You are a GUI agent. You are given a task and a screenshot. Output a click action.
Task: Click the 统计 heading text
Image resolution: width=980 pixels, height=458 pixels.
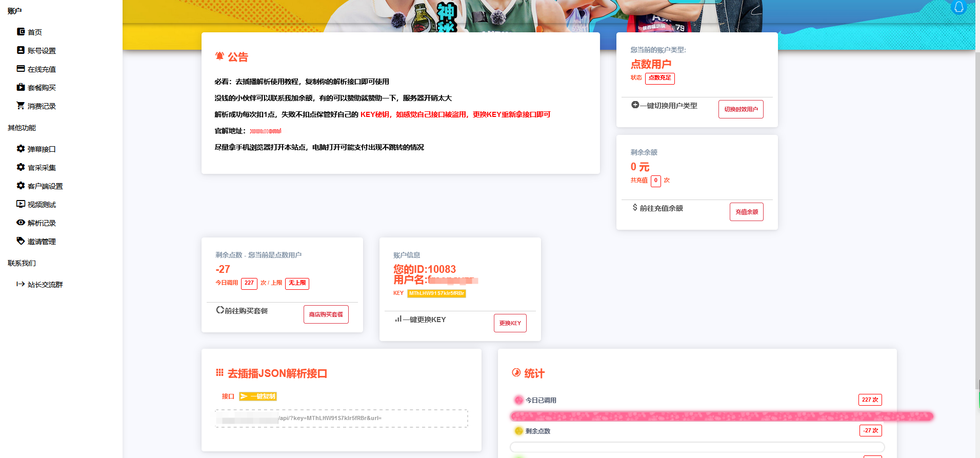point(534,373)
